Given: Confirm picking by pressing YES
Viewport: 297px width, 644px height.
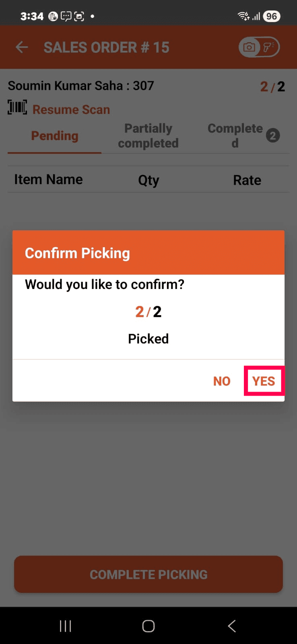Looking at the screenshot, I should pos(264,381).
